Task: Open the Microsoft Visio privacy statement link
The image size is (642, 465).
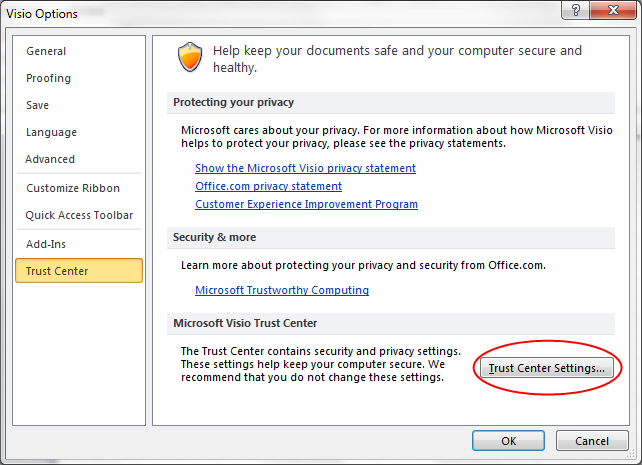Action: (x=305, y=168)
